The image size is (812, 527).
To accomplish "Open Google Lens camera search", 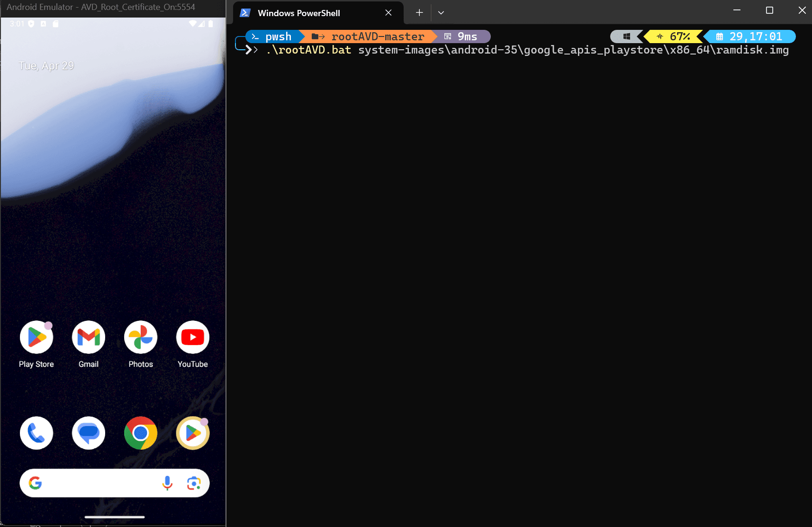I will [194, 483].
